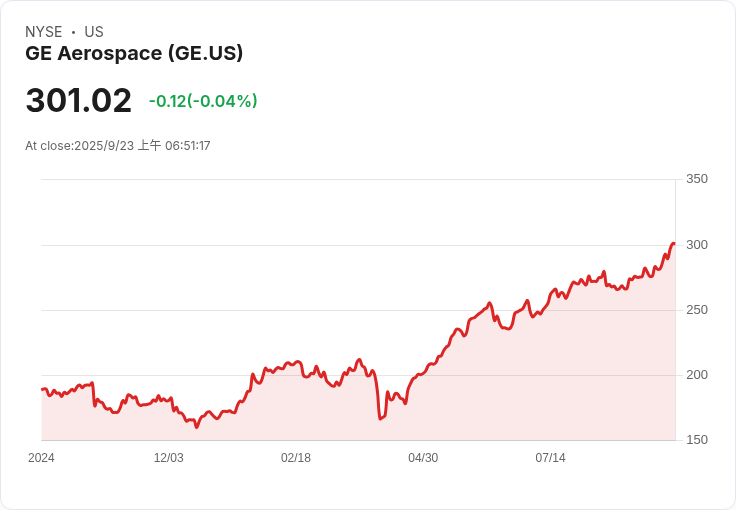736x510 pixels.
Task: Click the 07/14 x-axis date label
Action: tap(550, 458)
